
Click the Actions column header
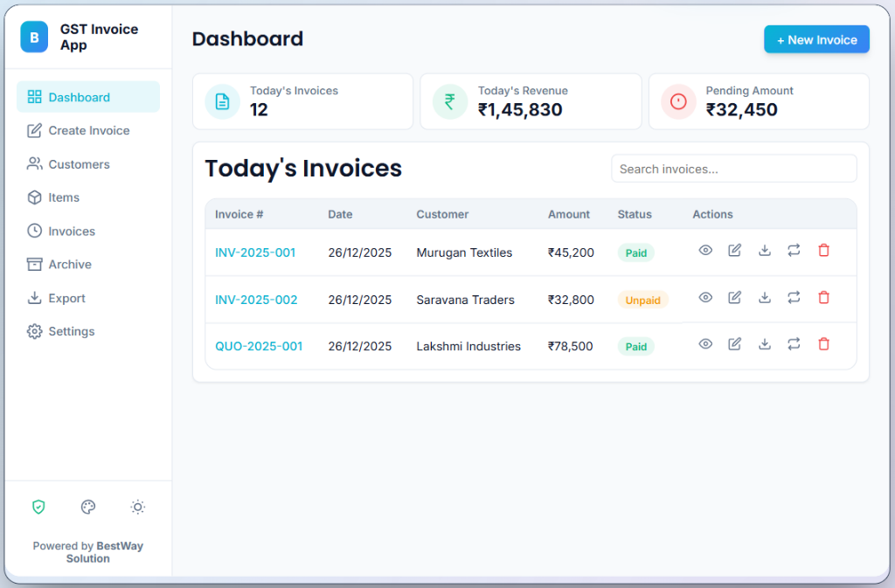click(712, 214)
